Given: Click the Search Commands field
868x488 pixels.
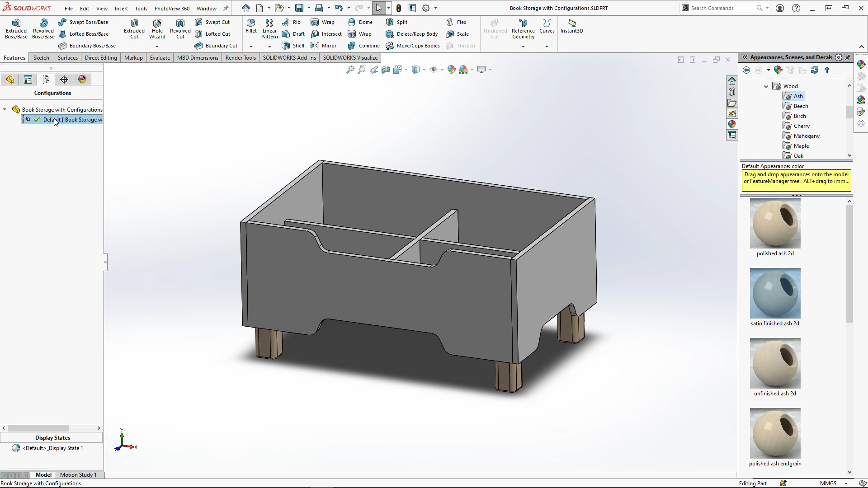Looking at the screenshot, I should (723, 8).
